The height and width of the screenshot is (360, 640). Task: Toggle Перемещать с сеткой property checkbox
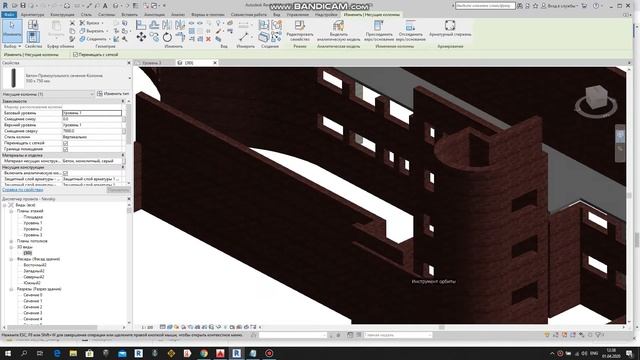point(65,143)
